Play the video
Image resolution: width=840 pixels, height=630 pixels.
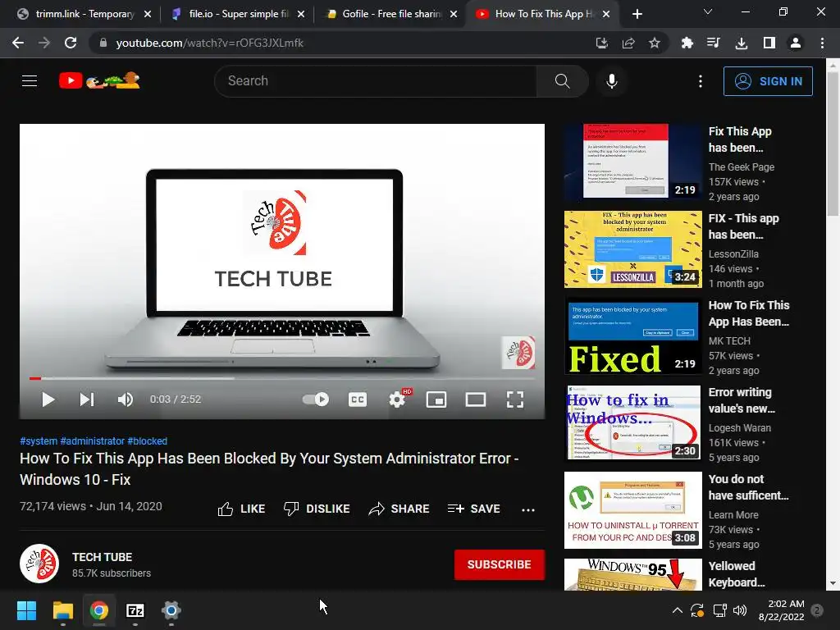(x=48, y=399)
